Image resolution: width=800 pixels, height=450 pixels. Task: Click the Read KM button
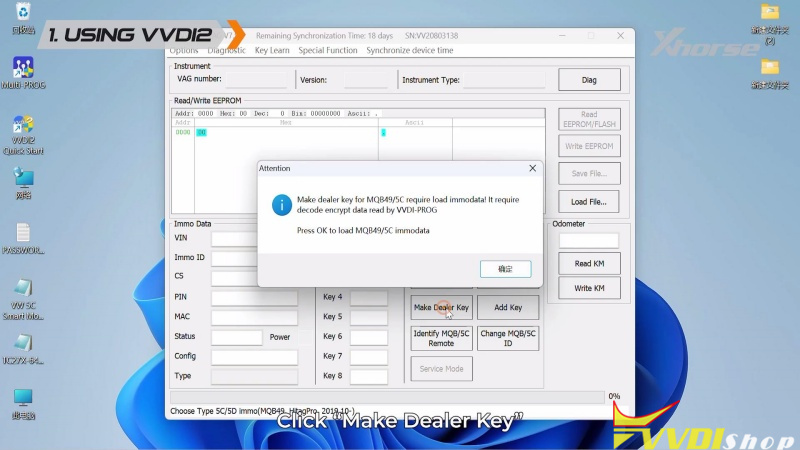pos(589,264)
